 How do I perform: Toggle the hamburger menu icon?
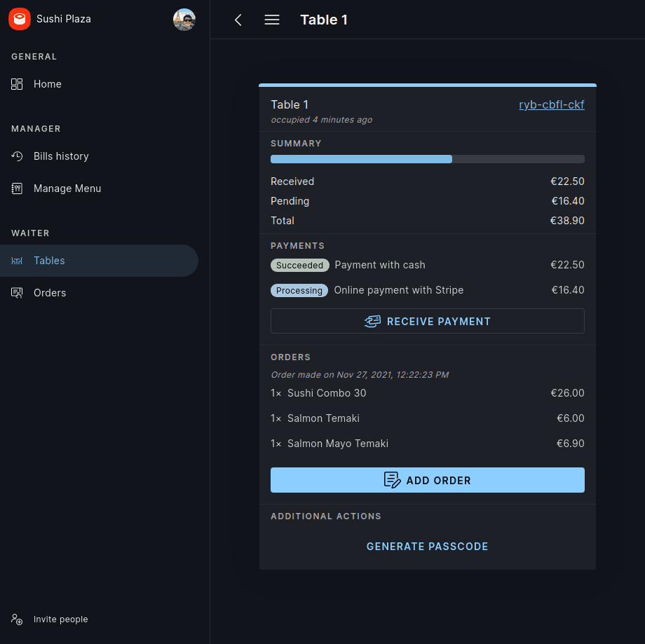pyautogui.click(x=272, y=20)
